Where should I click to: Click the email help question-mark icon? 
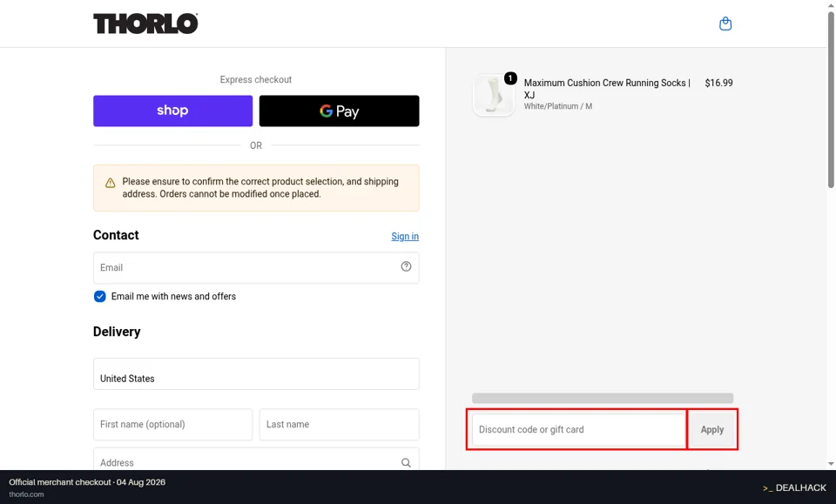tap(406, 266)
